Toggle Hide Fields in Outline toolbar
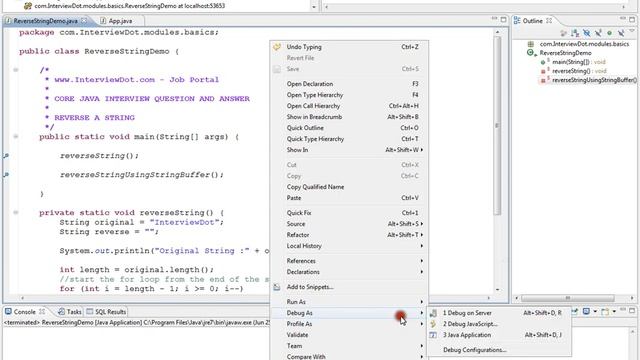This screenshot has height=360, width=640. [587, 33]
